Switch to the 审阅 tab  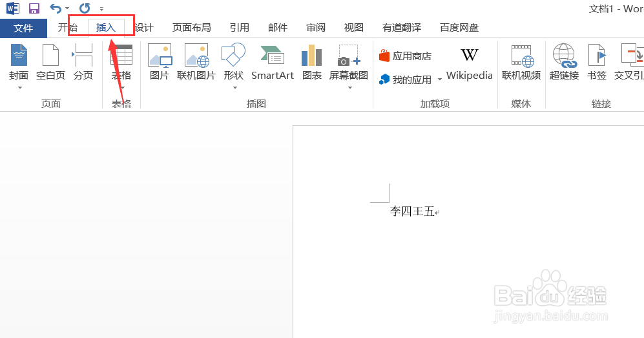pos(316,28)
